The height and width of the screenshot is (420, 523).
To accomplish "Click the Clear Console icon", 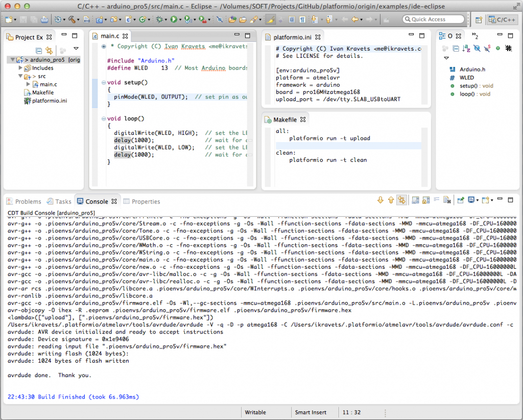I will 447,200.
